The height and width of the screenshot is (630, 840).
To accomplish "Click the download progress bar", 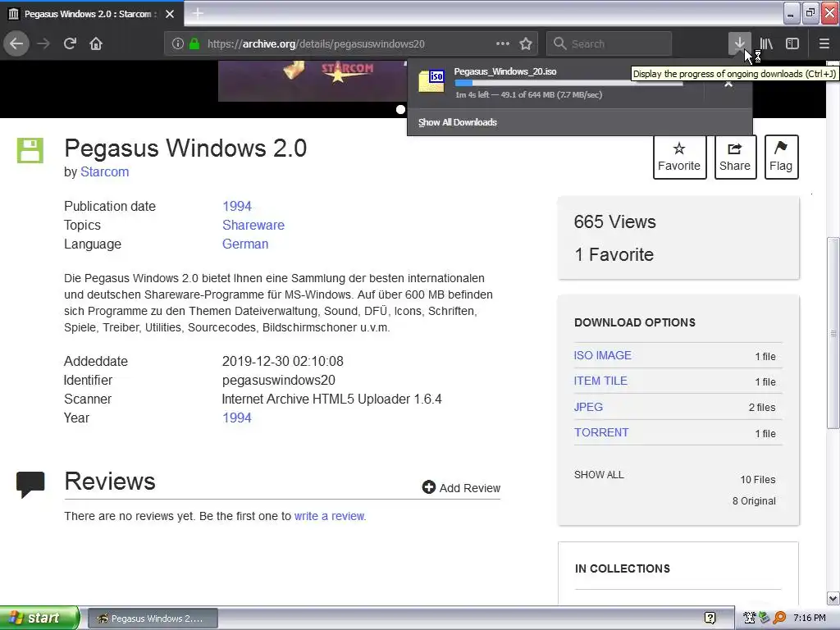I will [569, 83].
